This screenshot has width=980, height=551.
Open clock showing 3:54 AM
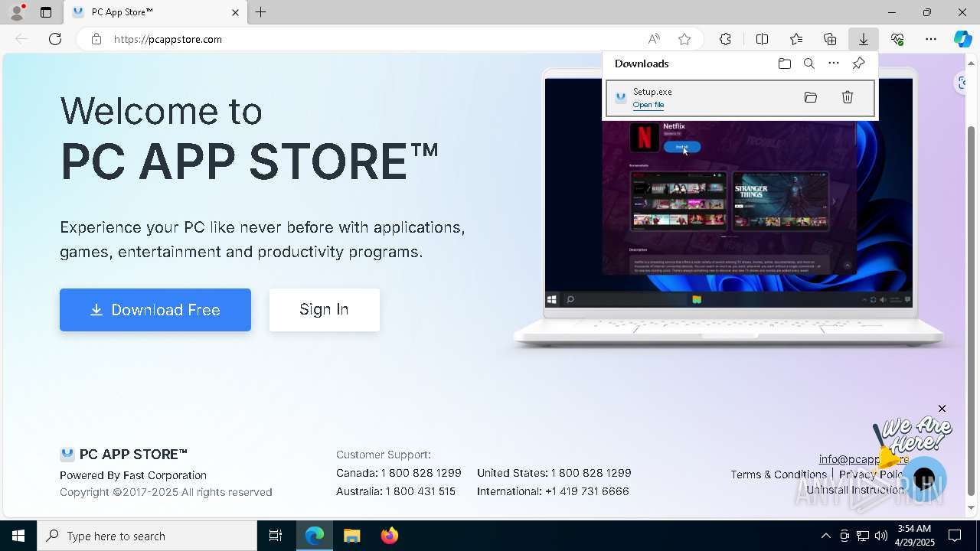click(913, 536)
